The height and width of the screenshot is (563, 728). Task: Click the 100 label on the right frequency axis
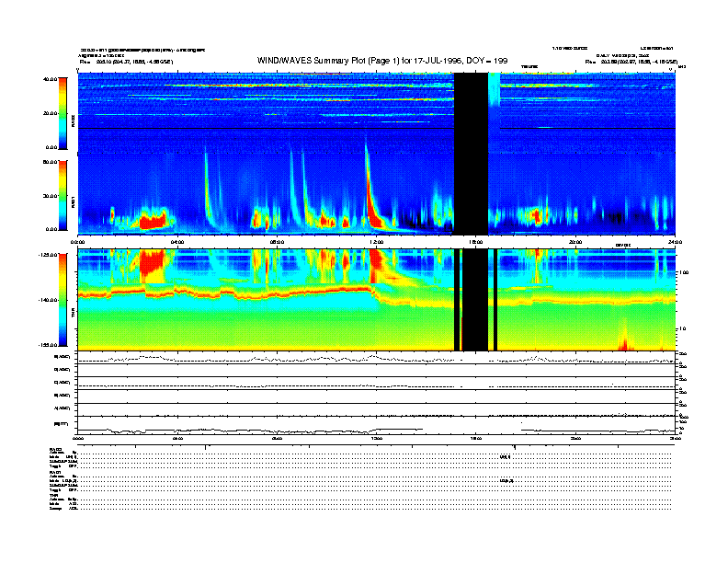(683, 272)
